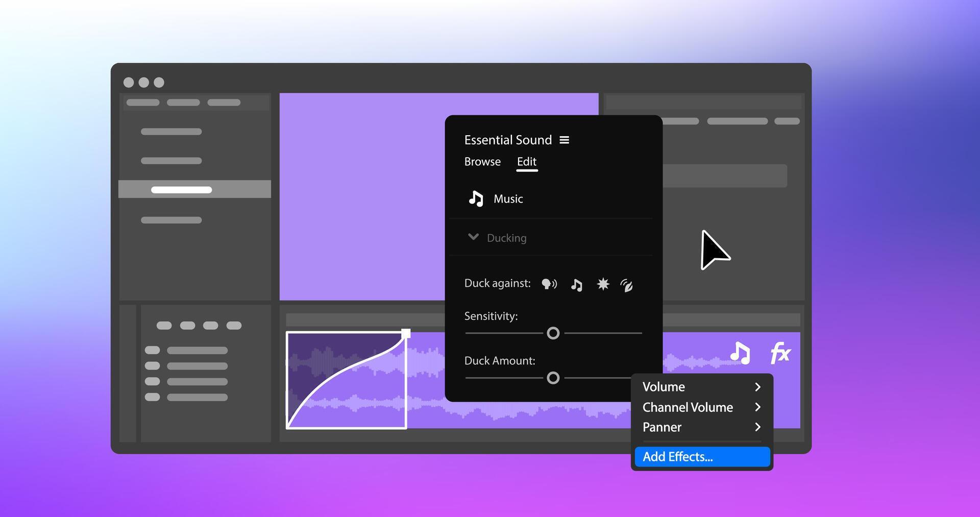Viewport: 980px width, 517px height.
Task: Click the fx badge on the music clip
Action: 780,353
